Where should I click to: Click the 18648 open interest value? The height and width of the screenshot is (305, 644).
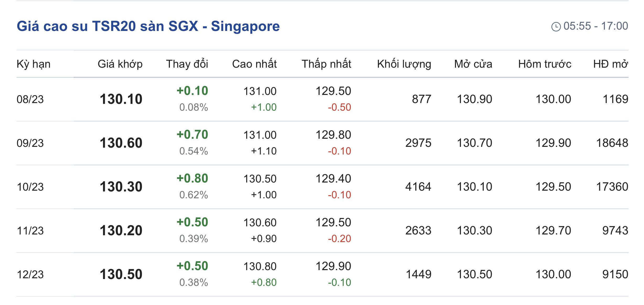pyautogui.click(x=612, y=143)
